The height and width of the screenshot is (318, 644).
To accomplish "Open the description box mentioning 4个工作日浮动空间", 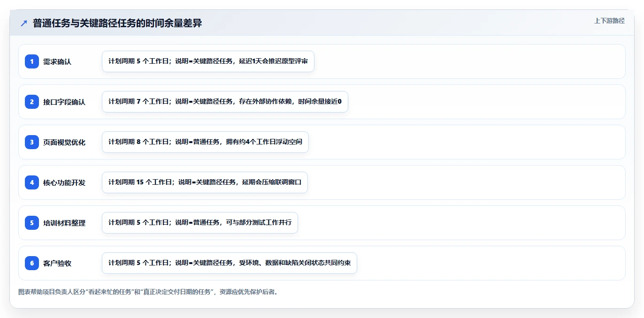I will click(205, 142).
